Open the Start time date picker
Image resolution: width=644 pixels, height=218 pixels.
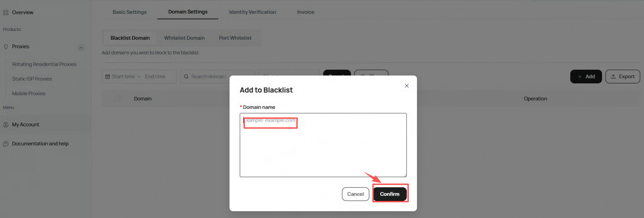[x=123, y=77]
